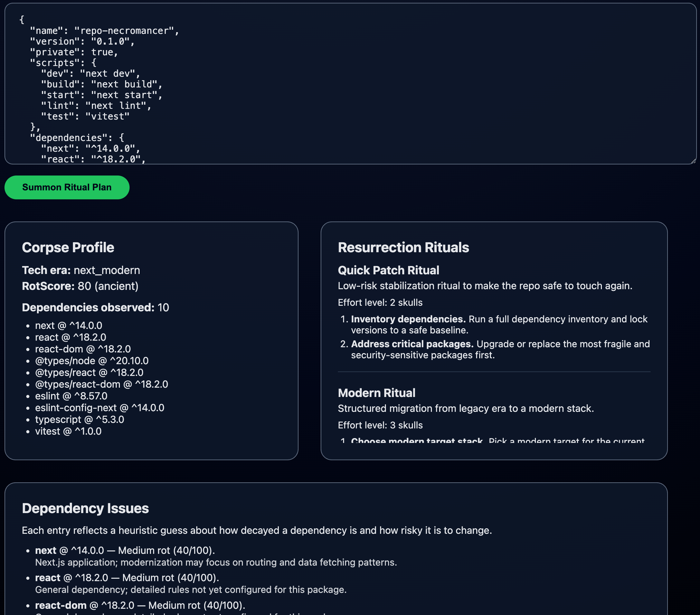Click the bold next entry in Dependency Issues
This screenshot has width=700, height=615.
46,550
